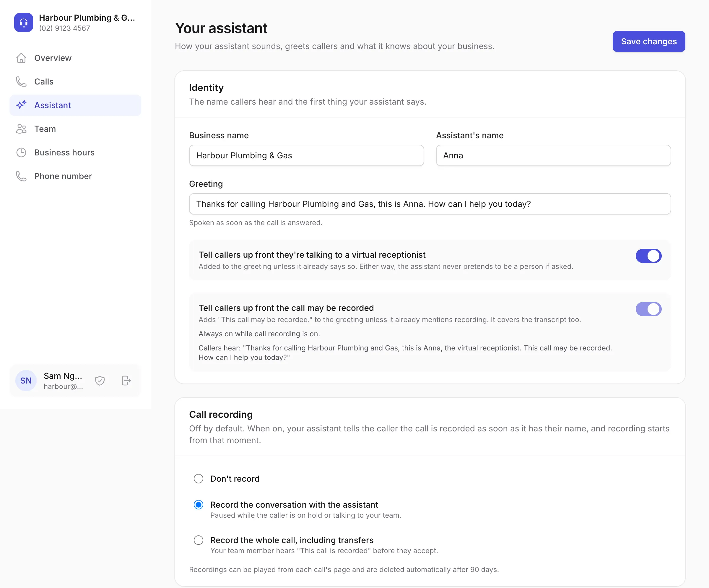
Task: Click the Greeting text field
Action: (430, 204)
